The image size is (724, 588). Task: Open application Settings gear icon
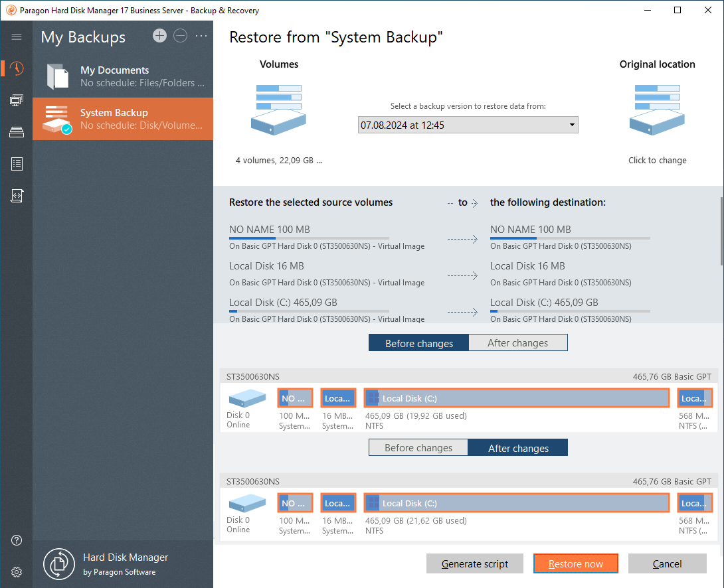coord(16,571)
